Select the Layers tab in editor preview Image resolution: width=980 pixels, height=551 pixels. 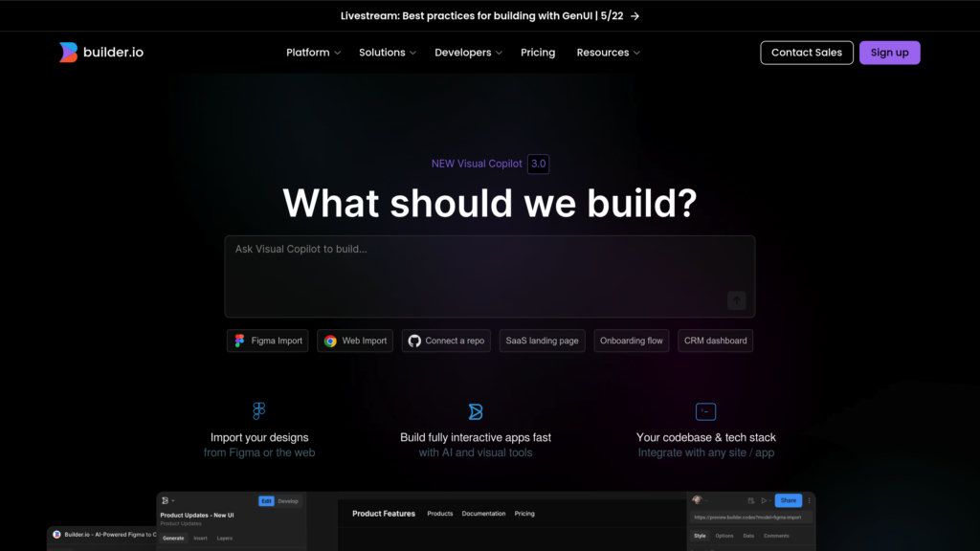[224, 538]
